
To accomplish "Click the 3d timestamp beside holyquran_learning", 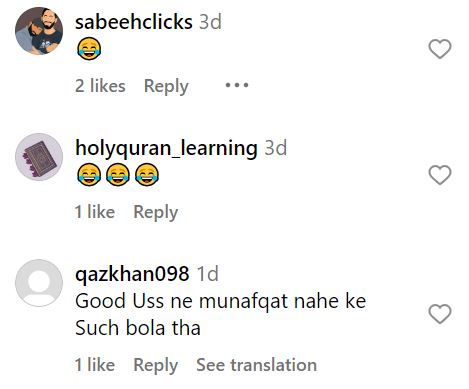I will (276, 148).
